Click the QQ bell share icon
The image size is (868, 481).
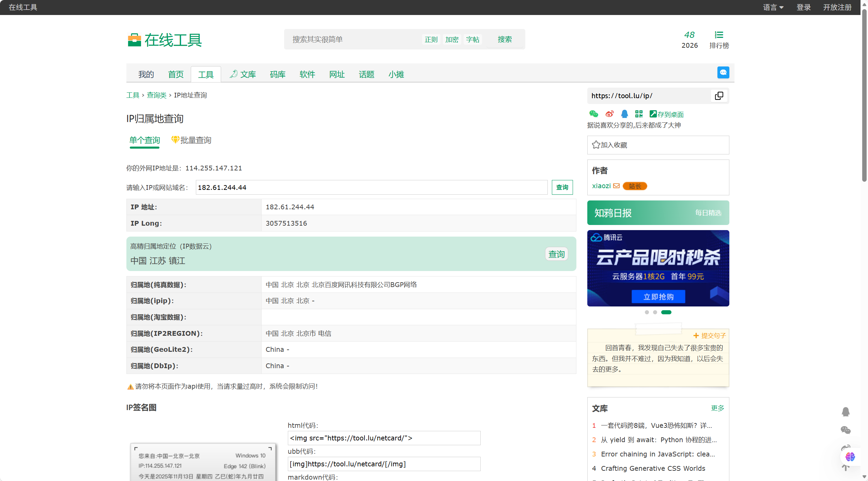point(624,114)
